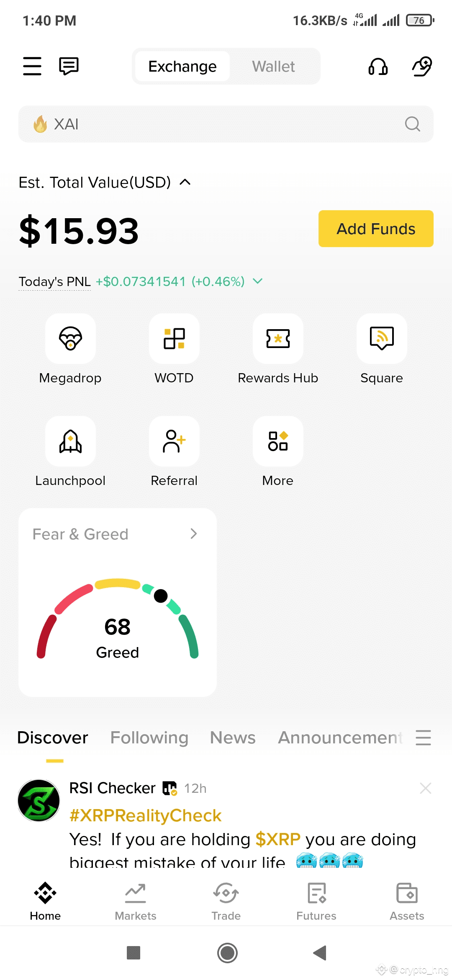452x980 pixels.
Task: Open WOTD word game icon
Action: [x=174, y=338]
